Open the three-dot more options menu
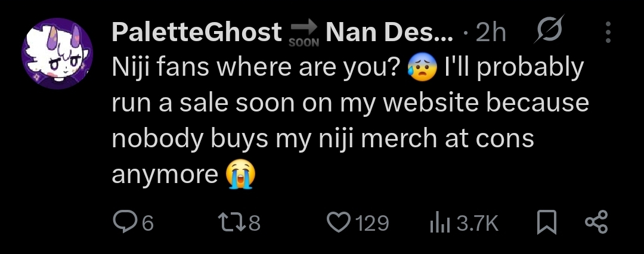The height and width of the screenshot is (254, 644). click(x=608, y=32)
